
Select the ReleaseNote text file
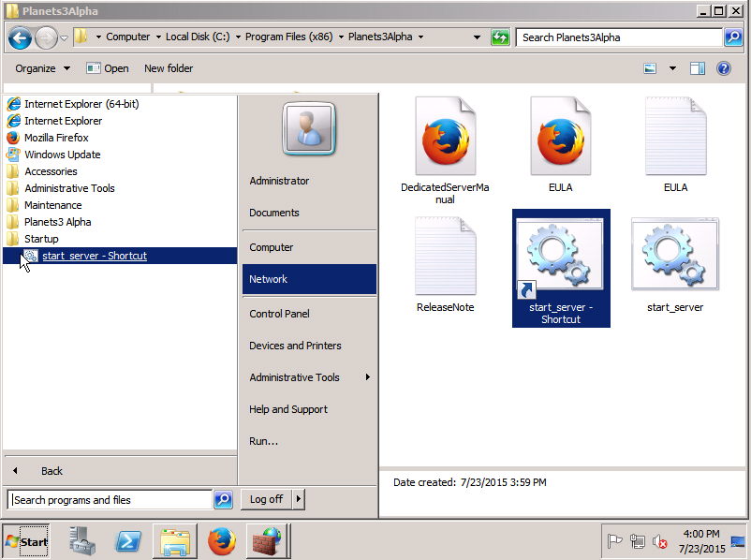click(445, 257)
